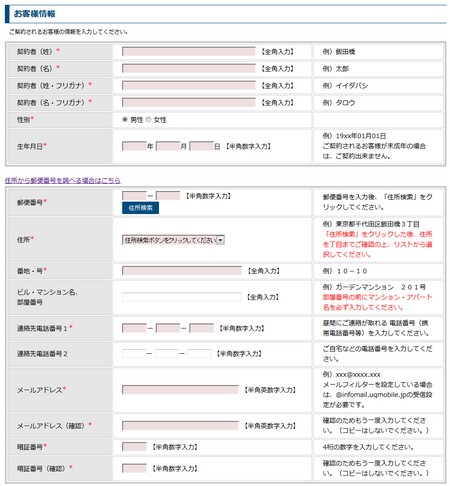The height and width of the screenshot is (486, 450).
Task: Click the 例）タロウ example text
Action: point(339,103)
